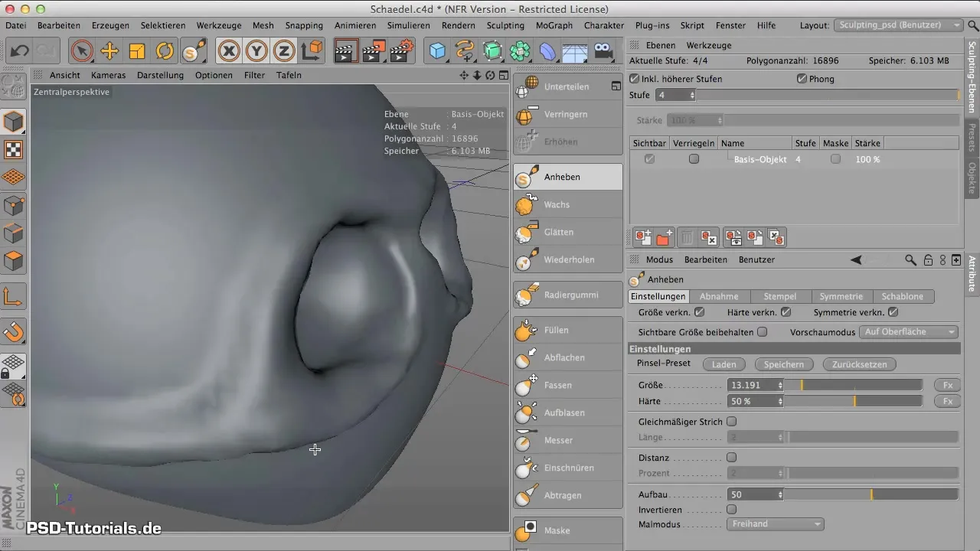Toggle Inkl. höherer Stufen checkbox
Screen dimensions: 980x551
[634, 79]
